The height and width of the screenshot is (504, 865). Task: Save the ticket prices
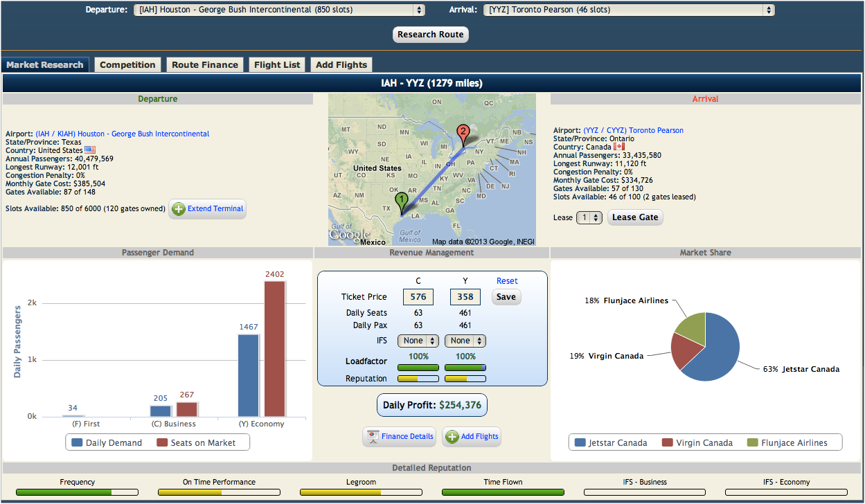(x=506, y=297)
